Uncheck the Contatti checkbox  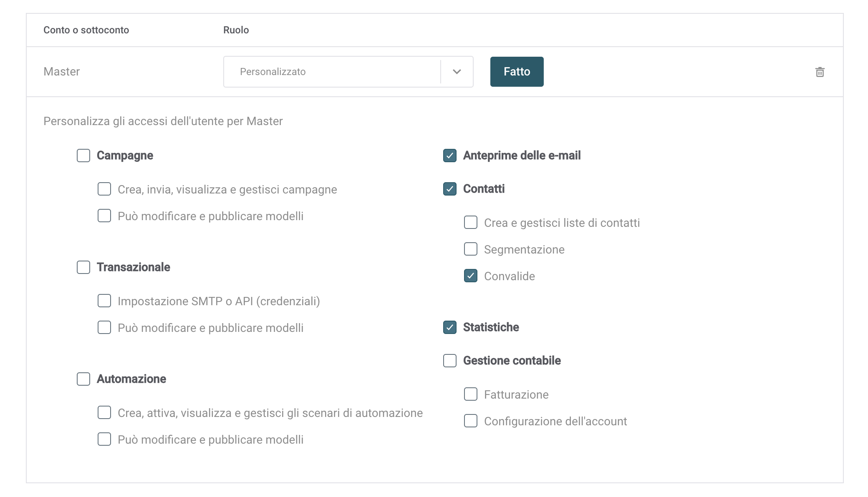click(x=450, y=189)
